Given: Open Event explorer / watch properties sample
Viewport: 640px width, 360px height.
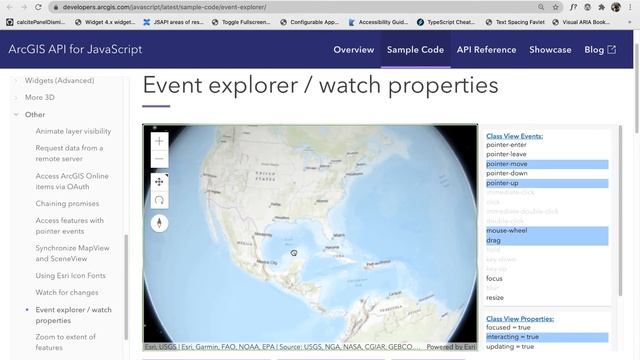Looking at the screenshot, I should [73, 315].
